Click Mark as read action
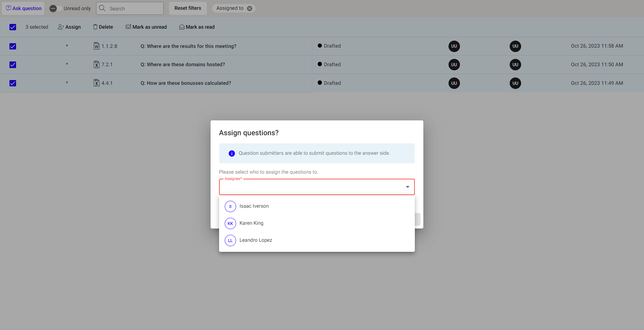The height and width of the screenshot is (330, 644). [x=197, y=27]
